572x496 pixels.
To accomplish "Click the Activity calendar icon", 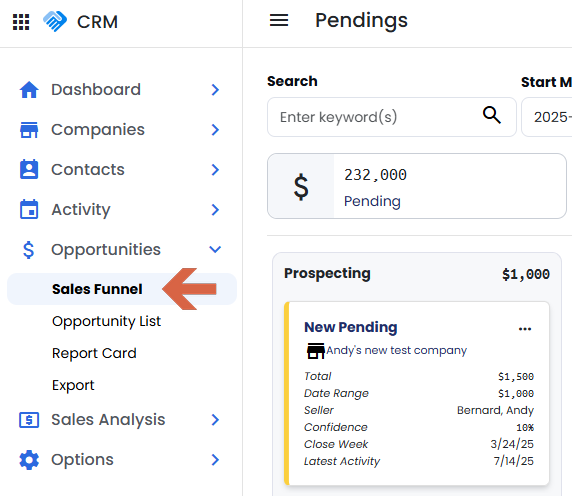I will click(29, 209).
